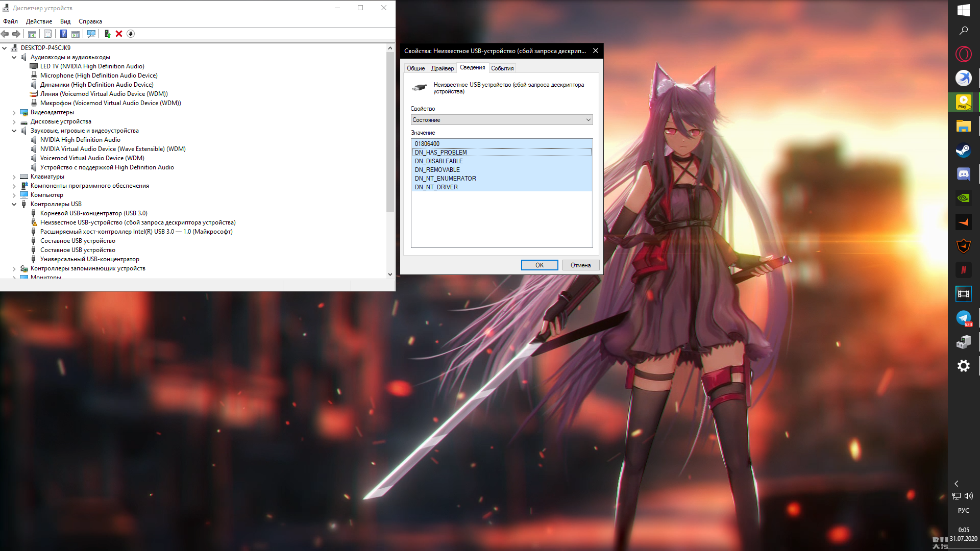This screenshot has width=980, height=551.
Task: Click the Update driver green arrow icon
Action: 107,34
